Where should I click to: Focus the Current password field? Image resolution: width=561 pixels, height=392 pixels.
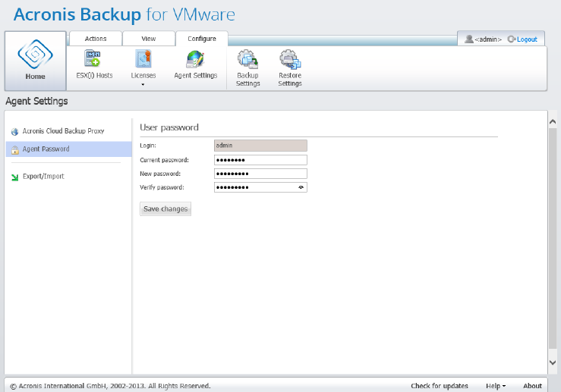260,160
